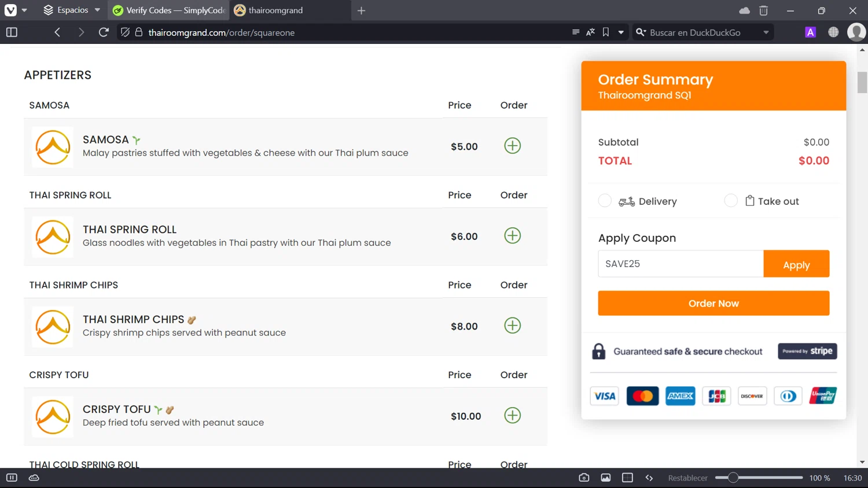Open the sync cloud status icon
This screenshot has height=488, width=868.
34,478
